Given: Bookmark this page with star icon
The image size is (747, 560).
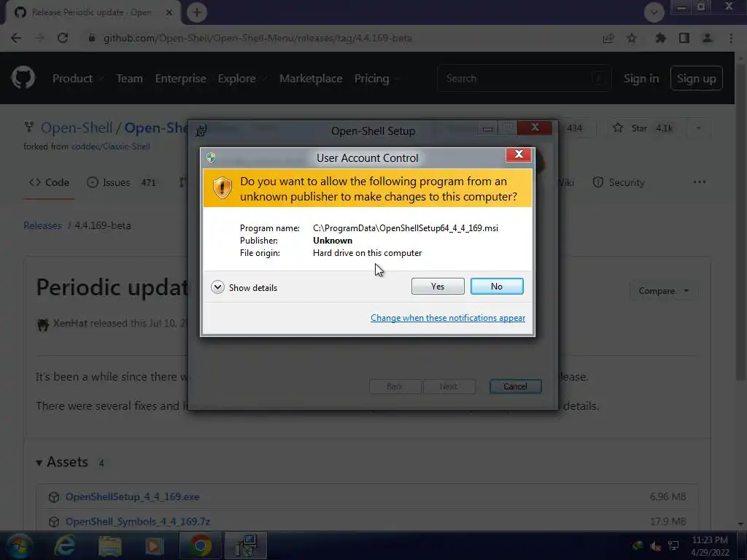Looking at the screenshot, I should (x=632, y=38).
